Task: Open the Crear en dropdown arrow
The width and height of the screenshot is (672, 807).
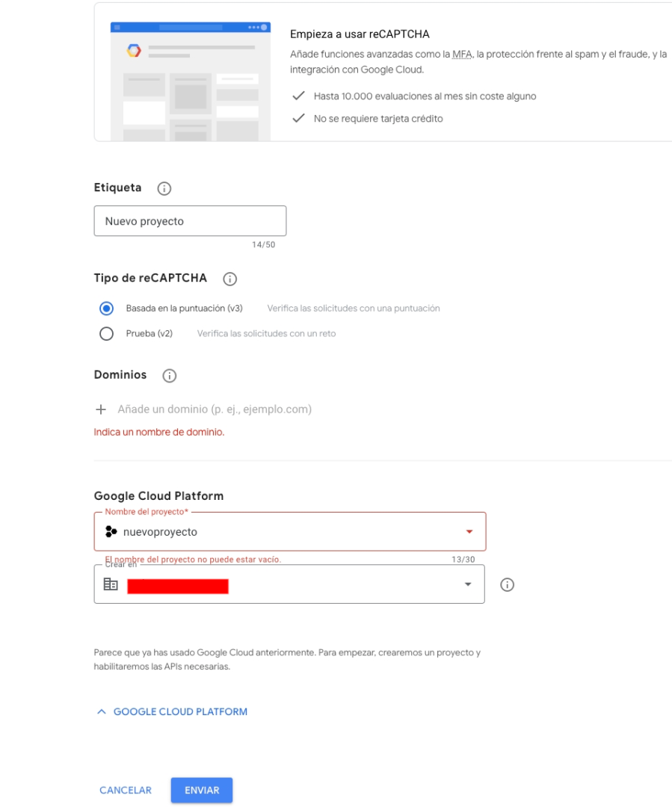Action: 468,584
